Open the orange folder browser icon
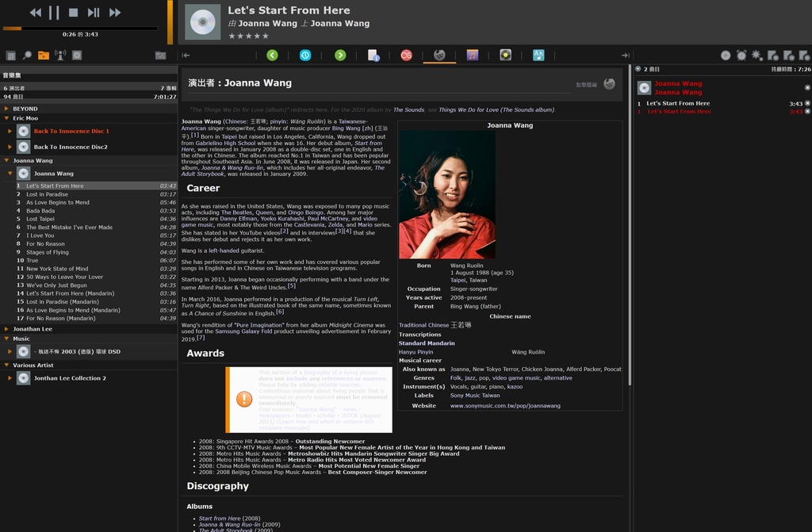This screenshot has height=532, width=812. (44, 55)
